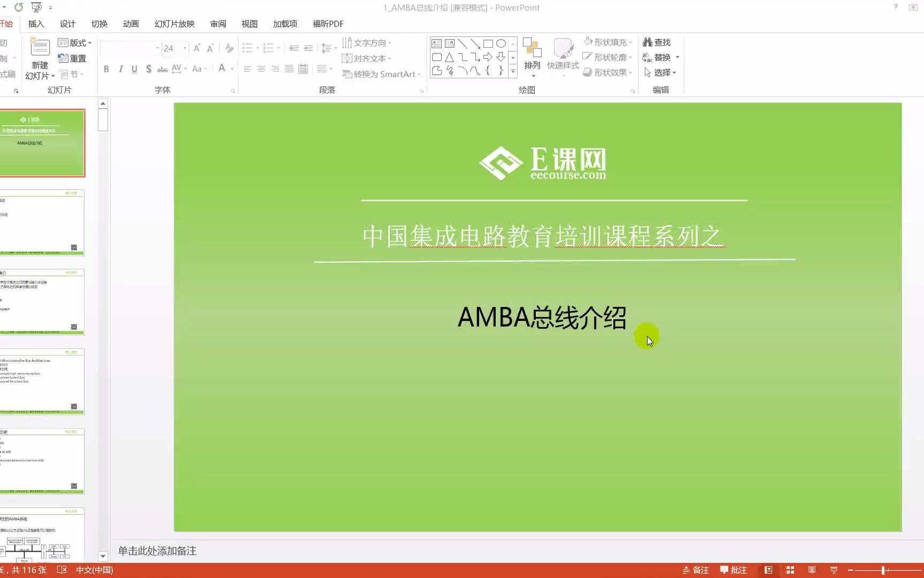This screenshot has height=578, width=924.
Task: Align text right
Action: (x=275, y=69)
